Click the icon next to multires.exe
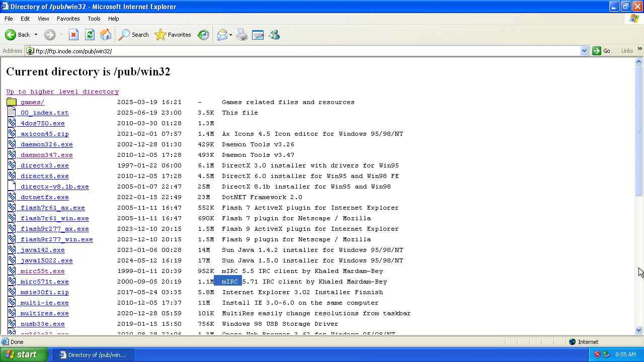 coord(12,313)
